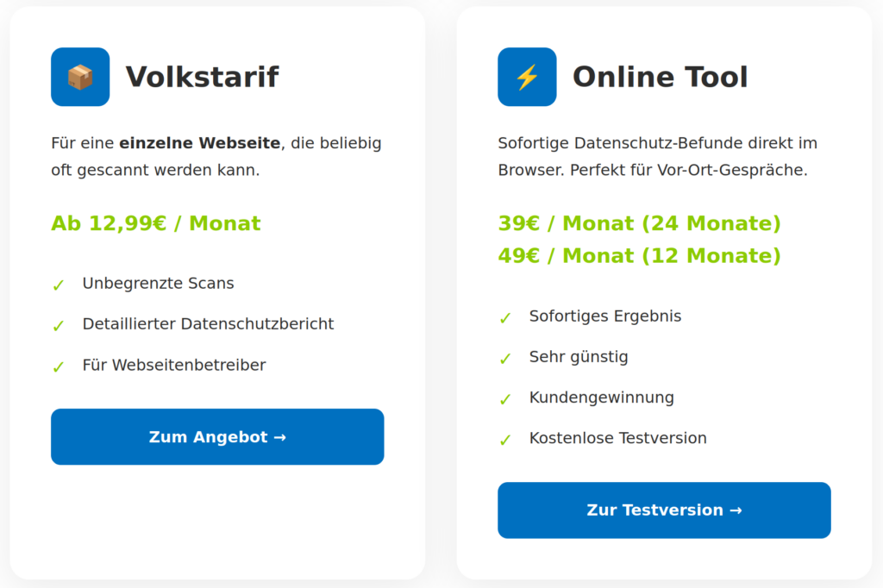Click the Unbegrenzte Scans feature text

pyautogui.click(x=158, y=283)
